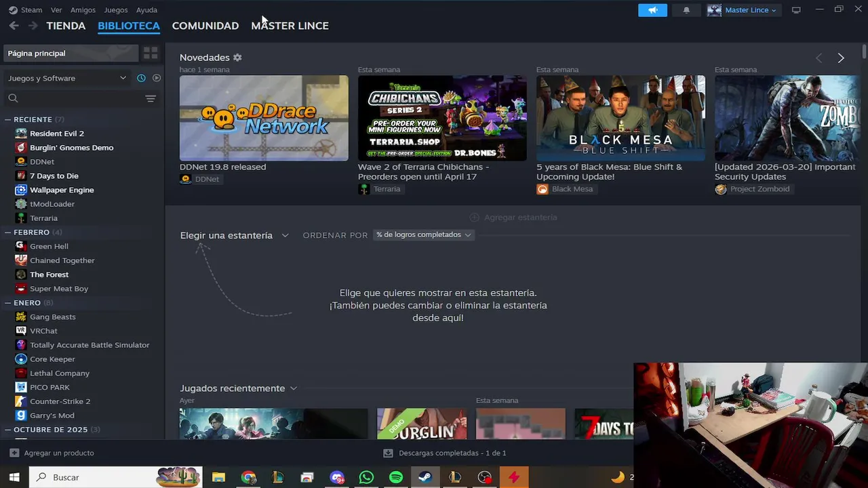
Task: Click the plus icon for Agregar un producto
Action: pyautogui.click(x=14, y=453)
